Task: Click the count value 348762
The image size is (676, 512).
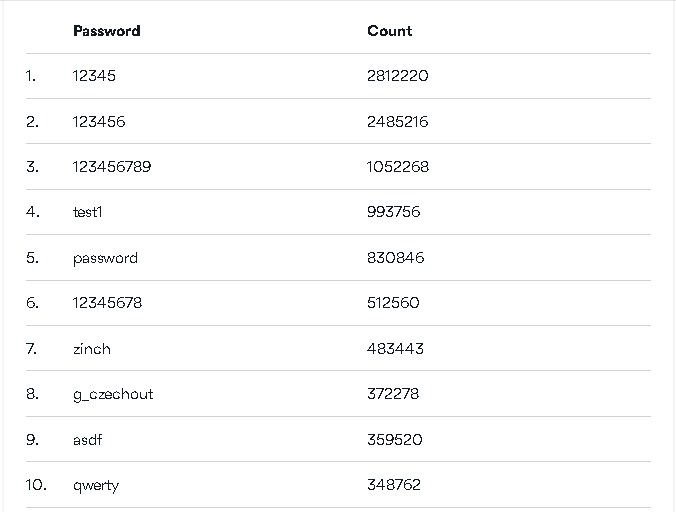Action: [x=394, y=485]
